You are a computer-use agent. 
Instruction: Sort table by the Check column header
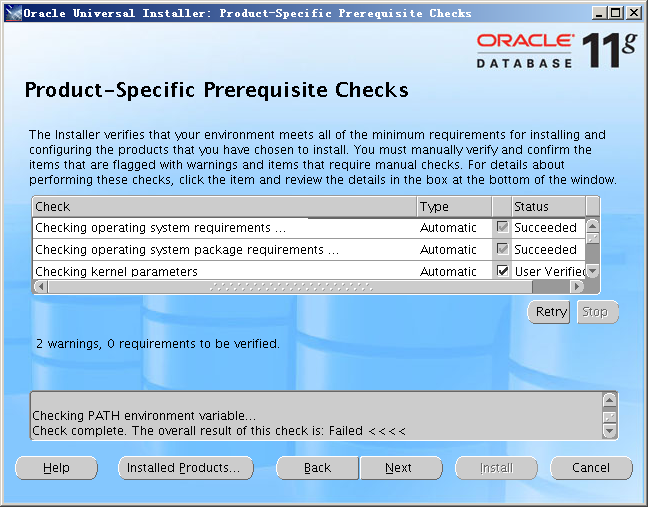point(224,206)
